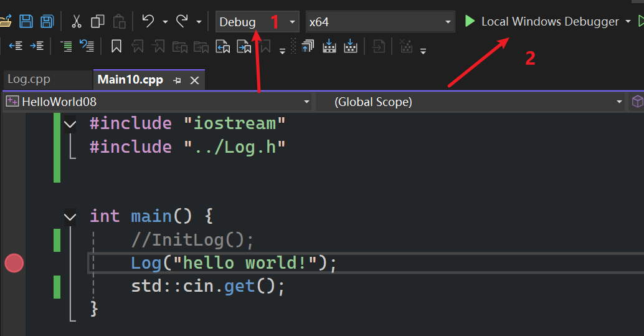
Task: Comment out the selected lines icon
Action: (66, 46)
